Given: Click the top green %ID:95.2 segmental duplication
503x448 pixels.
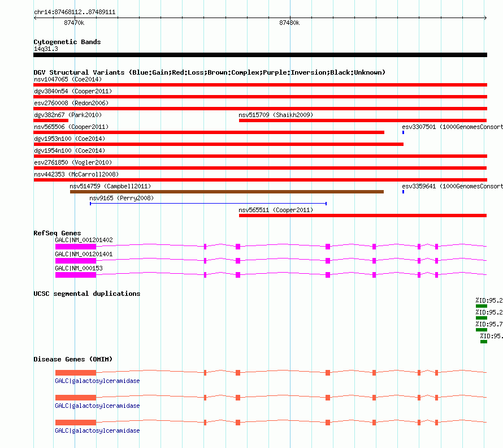Looking at the screenshot, I should [482, 306].
